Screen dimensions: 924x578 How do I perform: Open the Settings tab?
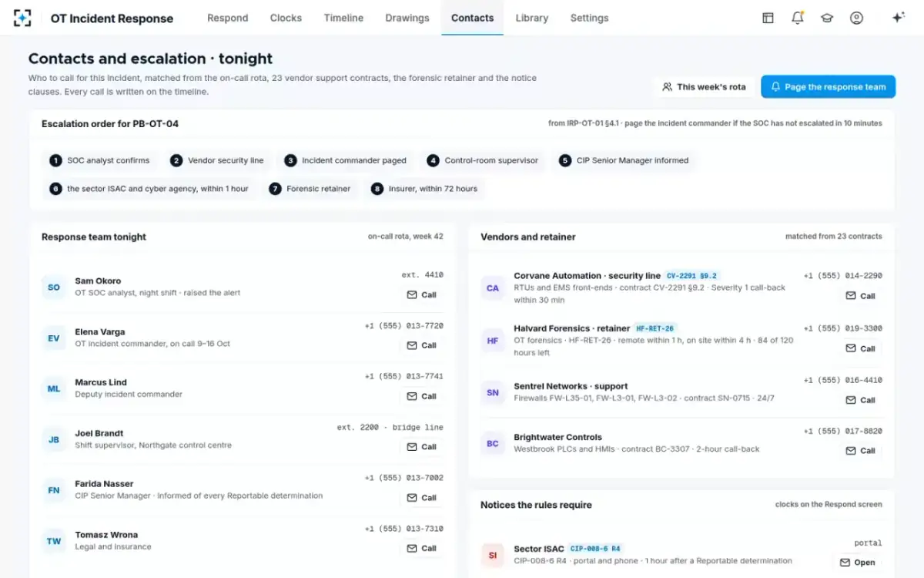coord(589,18)
